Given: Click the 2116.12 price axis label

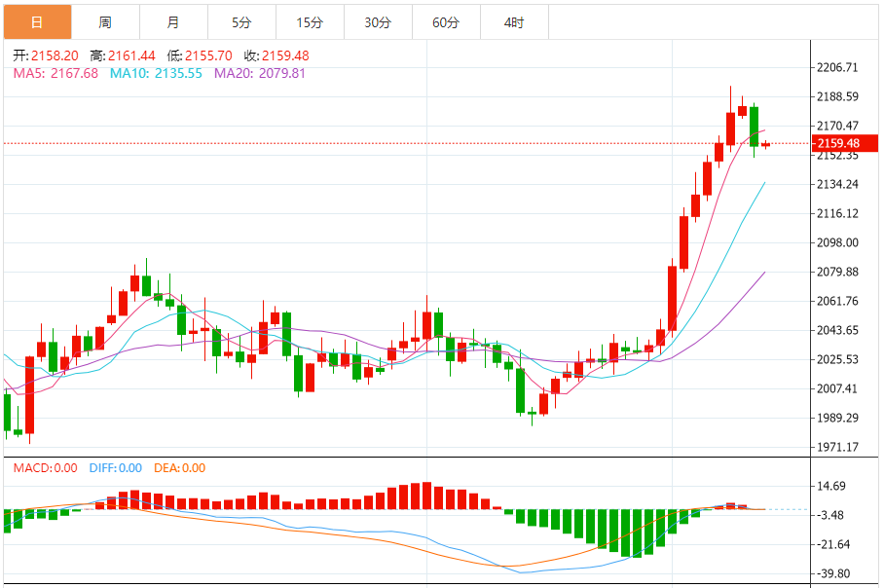Looking at the screenshot, I should 838,213.
